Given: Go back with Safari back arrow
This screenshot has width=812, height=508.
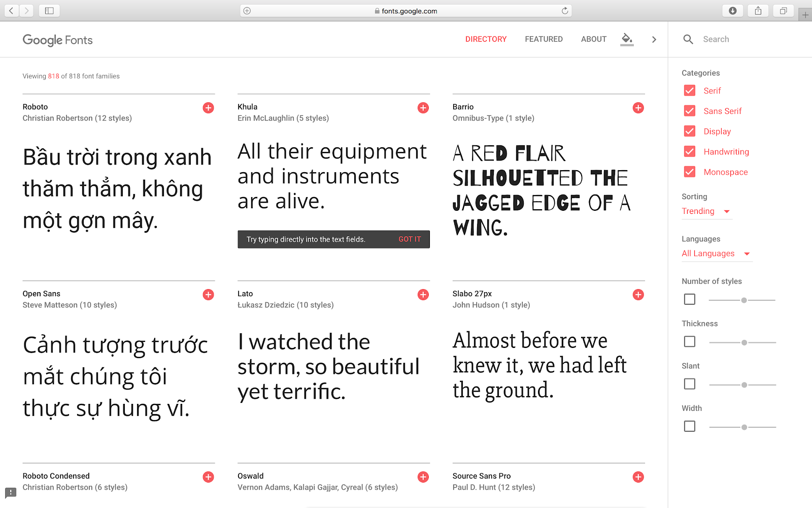Looking at the screenshot, I should [11, 11].
